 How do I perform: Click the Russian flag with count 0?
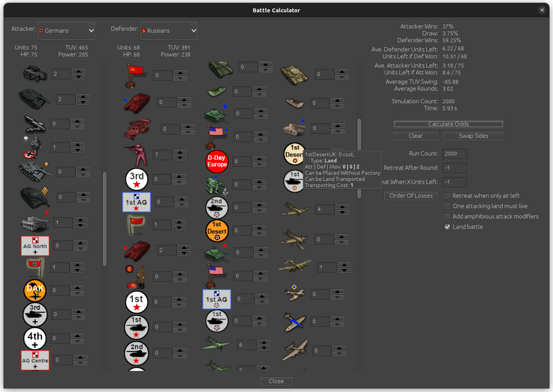coord(135,76)
